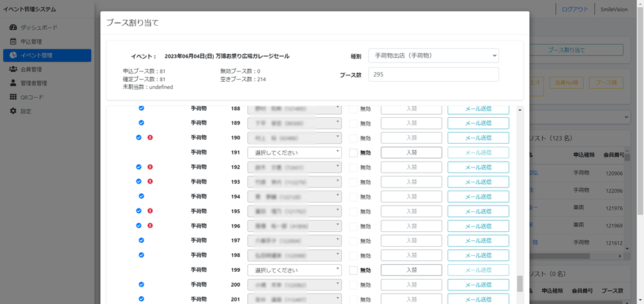
Task: Open 管理者管理 menu item
Action: coord(47,83)
